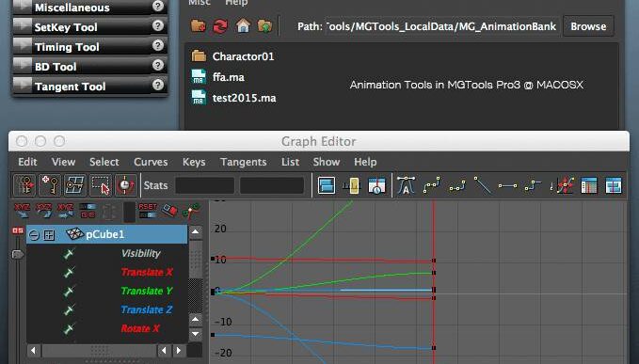
Task: Select the Move Nearest Picked Key tool
Action: coord(24,185)
